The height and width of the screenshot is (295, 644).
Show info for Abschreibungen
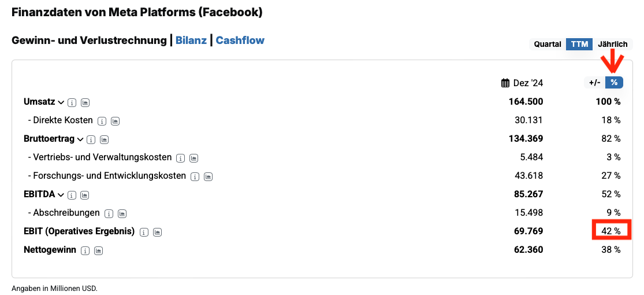109,213
